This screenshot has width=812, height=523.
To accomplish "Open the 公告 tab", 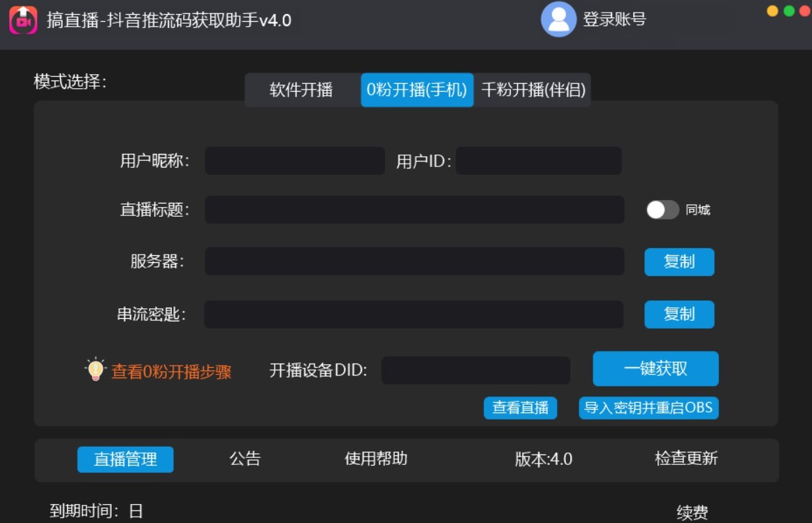I will coord(245,459).
